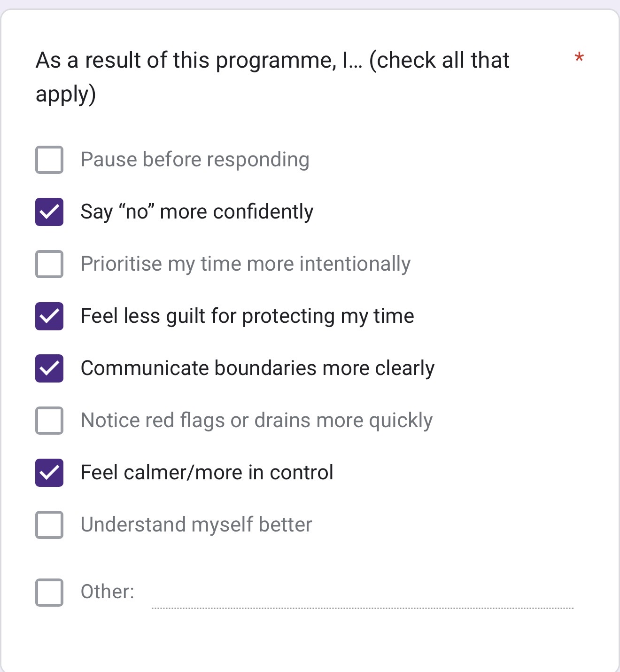Screen dimensions: 620x672
Task: Click the "Other:" label text
Action: (108, 592)
